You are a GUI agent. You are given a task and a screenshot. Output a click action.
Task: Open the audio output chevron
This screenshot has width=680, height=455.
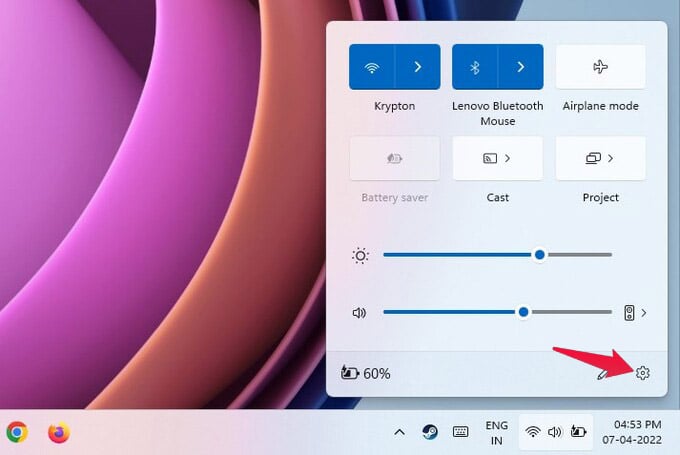point(644,313)
